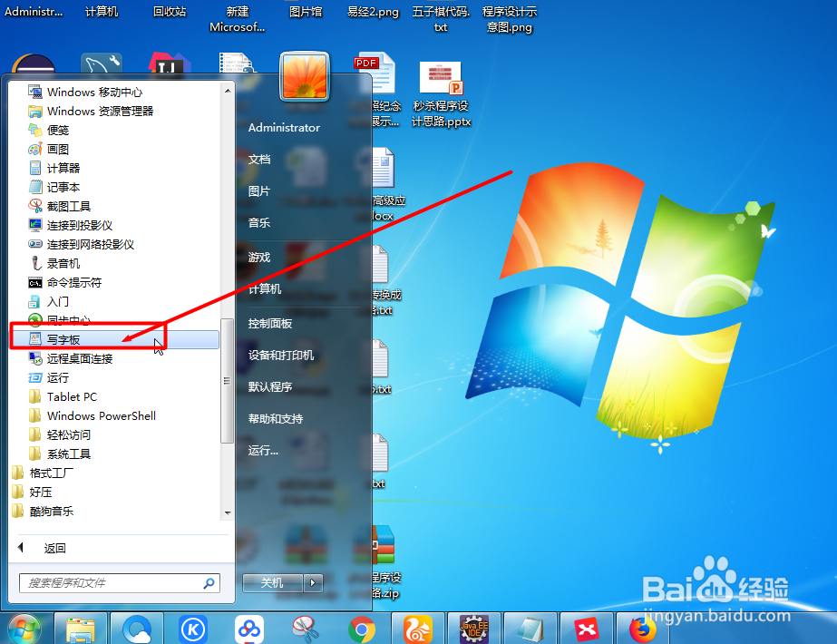Open snipping tool scissors on taskbar

[x=306, y=630]
